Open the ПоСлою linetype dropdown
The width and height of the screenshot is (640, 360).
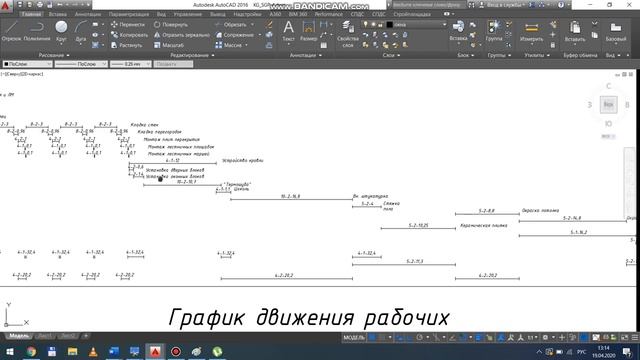click(x=81, y=64)
